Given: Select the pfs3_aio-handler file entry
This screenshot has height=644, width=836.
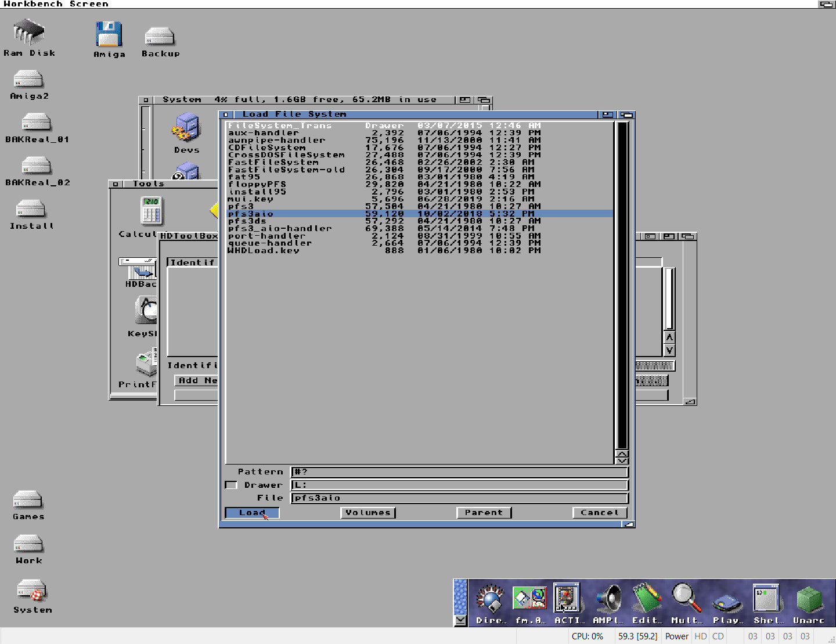Looking at the screenshot, I should point(420,228).
